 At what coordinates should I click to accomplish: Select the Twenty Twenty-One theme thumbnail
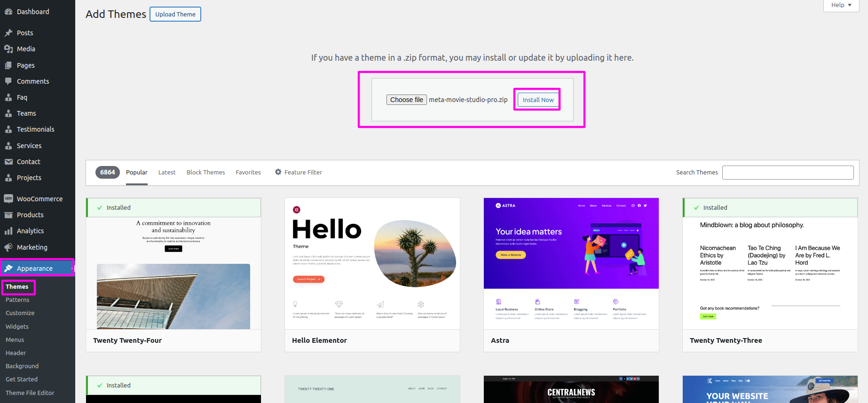(372, 389)
